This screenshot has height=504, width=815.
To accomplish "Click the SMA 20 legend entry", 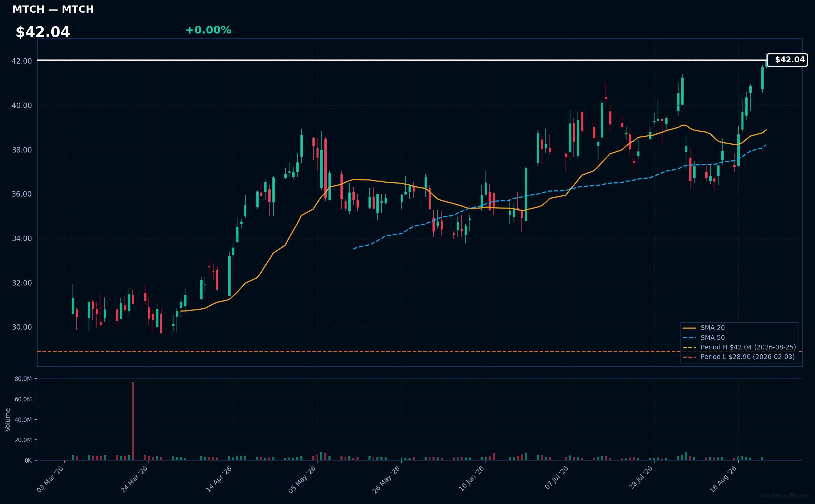I will point(704,328).
